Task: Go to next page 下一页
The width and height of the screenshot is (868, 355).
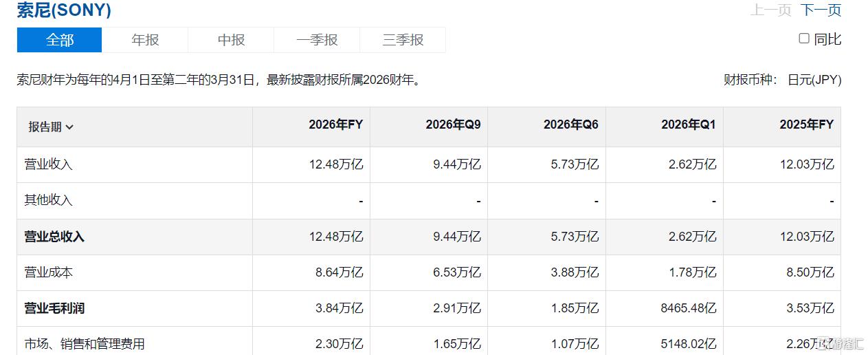Action: click(821, 10)
